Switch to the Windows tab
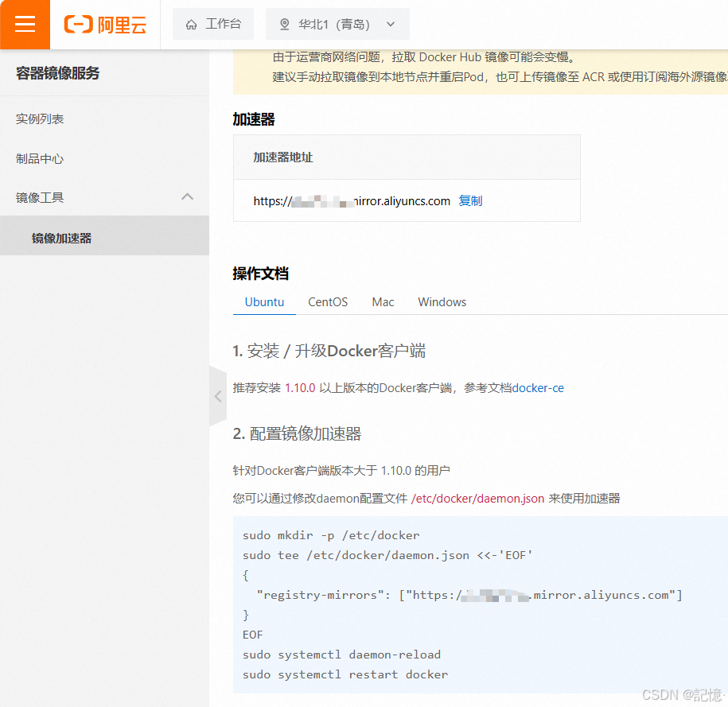 coord(442,302)
